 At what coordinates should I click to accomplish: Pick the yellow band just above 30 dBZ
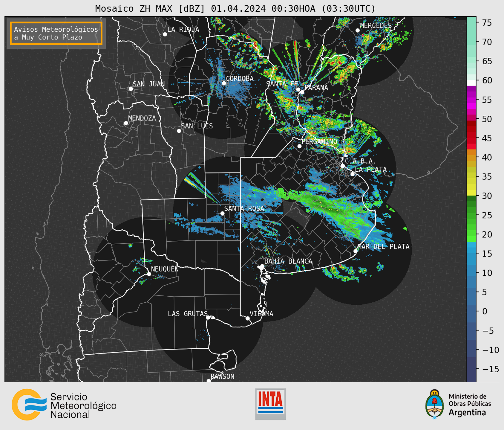(471, 192)
